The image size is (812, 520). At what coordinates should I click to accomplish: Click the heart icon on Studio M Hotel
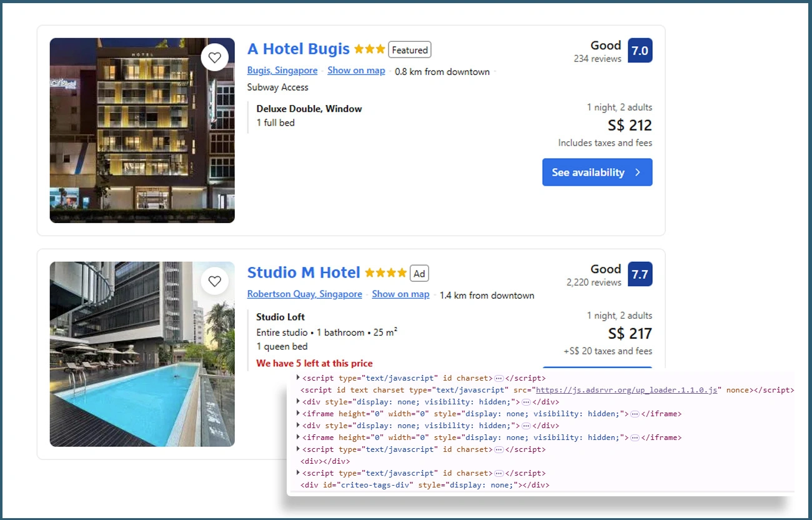pos(215,281)
